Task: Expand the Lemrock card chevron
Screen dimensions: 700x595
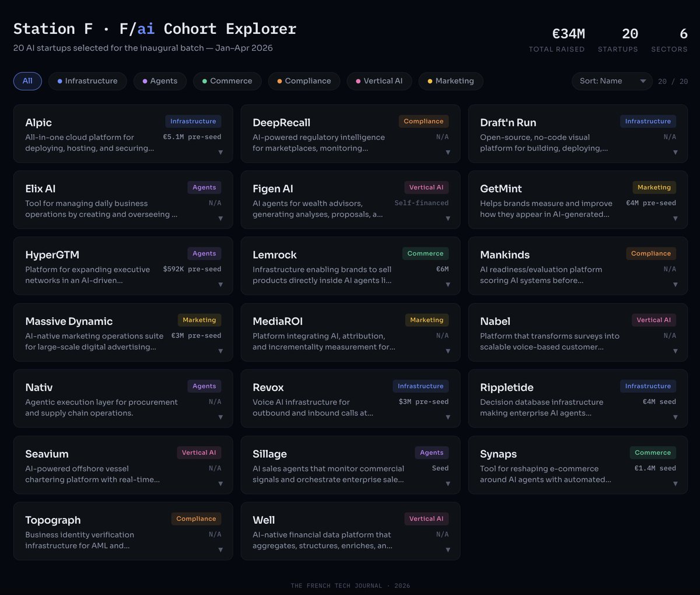Action: [448, 285]
